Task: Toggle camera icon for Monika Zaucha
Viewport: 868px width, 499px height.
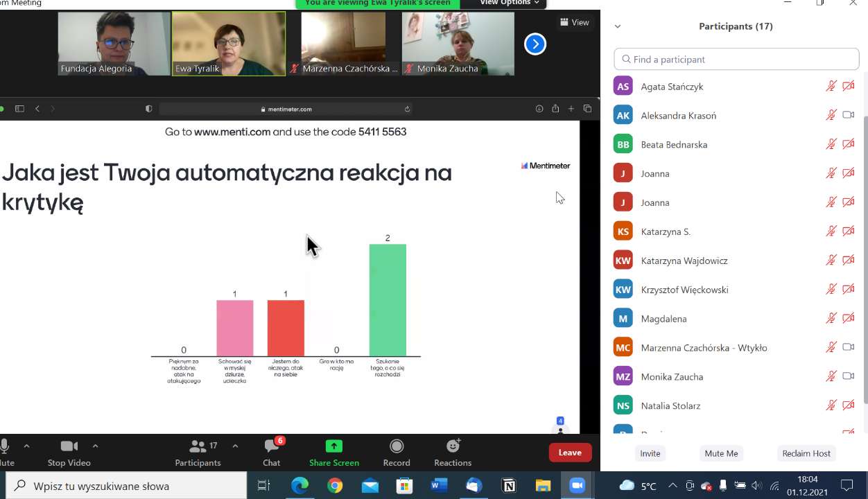Action: 848,376
